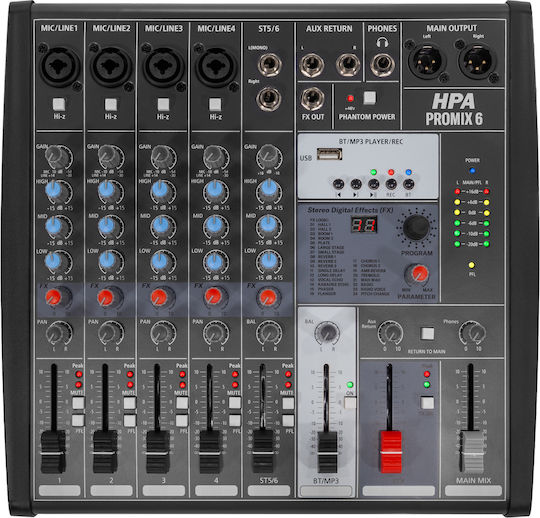Screen dimensions: 540x518
Task: Select the MAIN OUTPUT Left XLR connector
Action: (x=427, y=62)
